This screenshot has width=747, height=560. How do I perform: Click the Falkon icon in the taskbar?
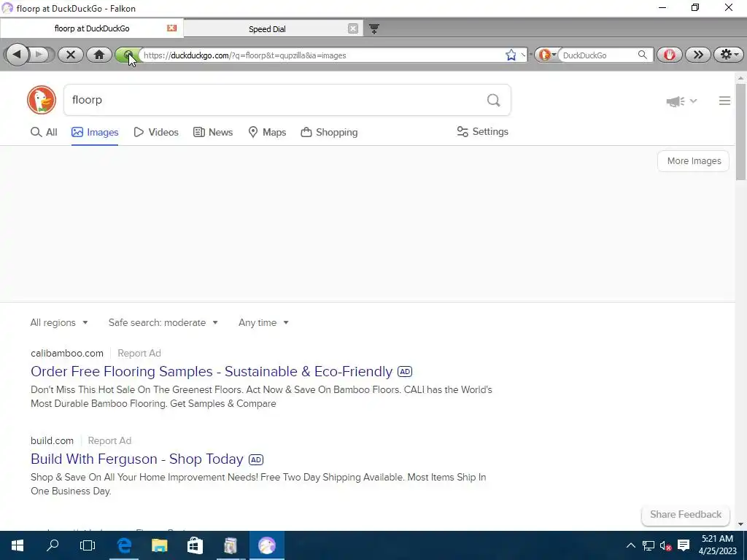[x=267, y=545]
